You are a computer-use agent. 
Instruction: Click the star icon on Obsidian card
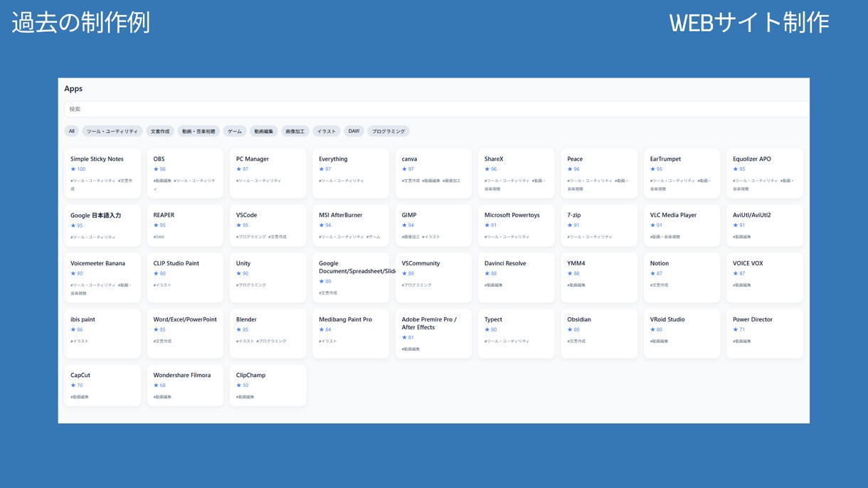pyautogui.click(x=570, y=330)
